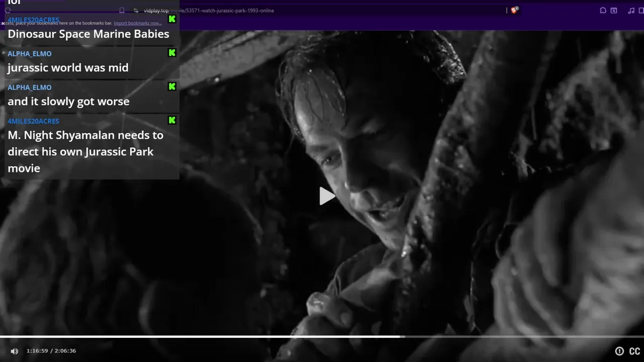644x362 pixels.
Task: Seek using the video progress bar
Action: pos(322,336)
